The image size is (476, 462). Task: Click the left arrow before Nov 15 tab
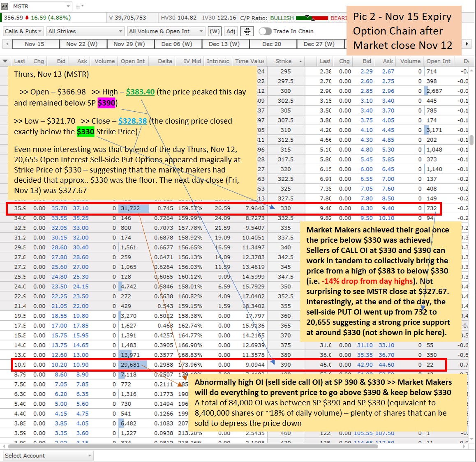tap(7, 44)
